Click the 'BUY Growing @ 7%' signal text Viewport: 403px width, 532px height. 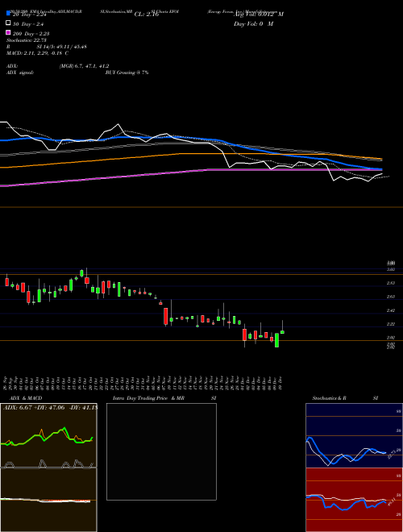[127, 73]
